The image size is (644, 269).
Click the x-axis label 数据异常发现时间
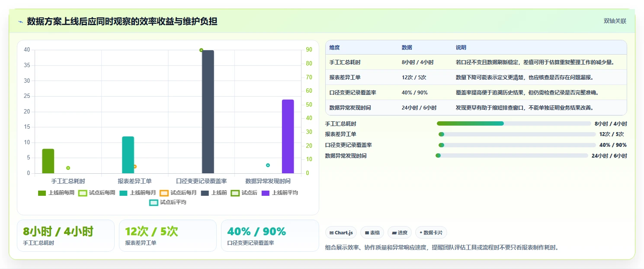pyautogui.click(x=268, y=181)
